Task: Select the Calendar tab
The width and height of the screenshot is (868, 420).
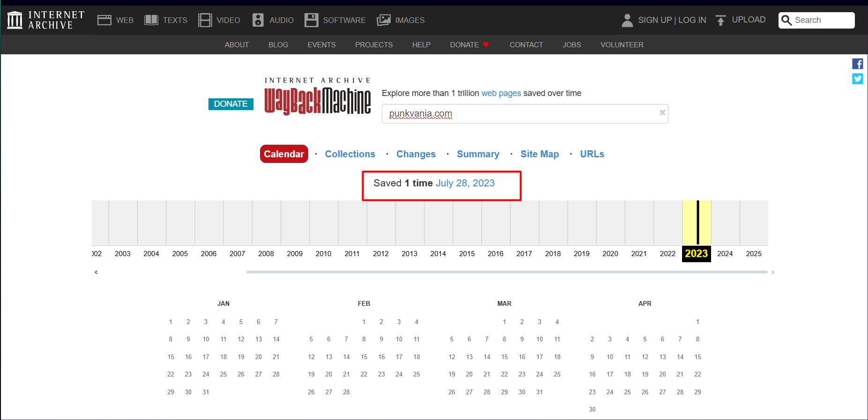Action: coord(284,154)
